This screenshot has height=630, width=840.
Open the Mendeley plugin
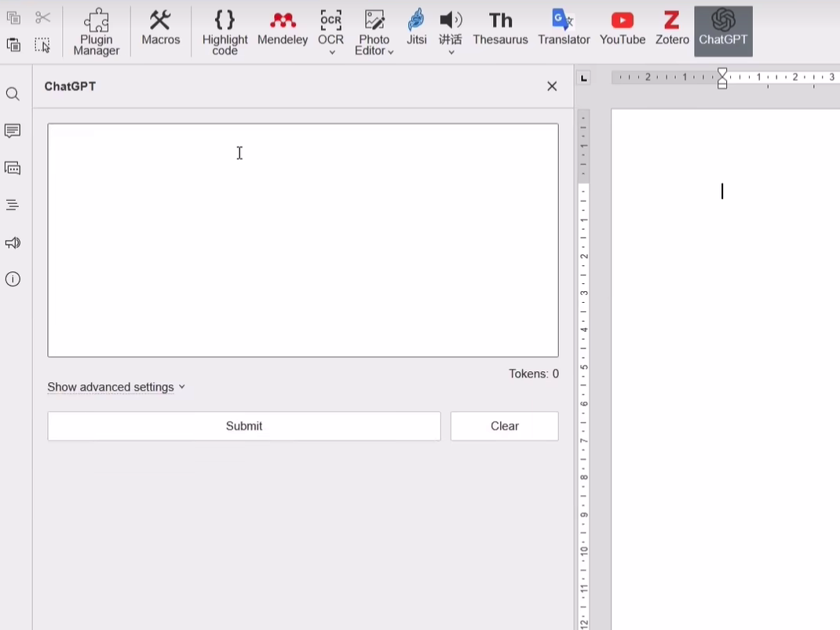point(283,29)
